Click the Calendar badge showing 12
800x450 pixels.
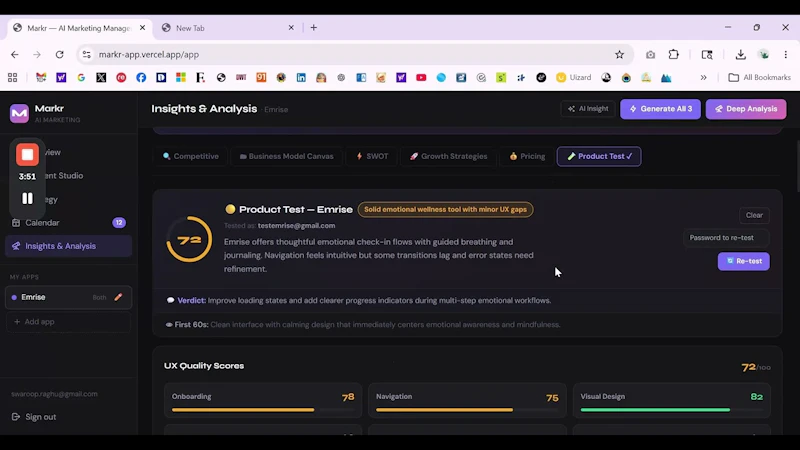(119, 222)
